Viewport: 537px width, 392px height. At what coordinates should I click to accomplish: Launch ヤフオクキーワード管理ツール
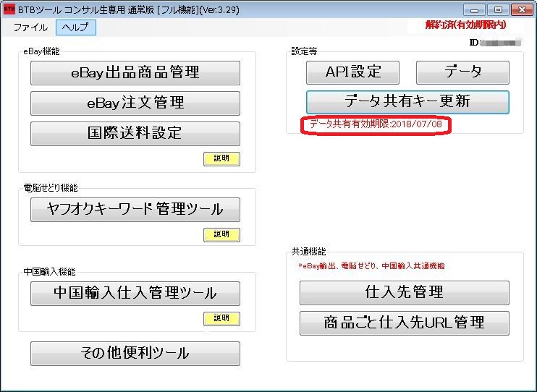point(135,210)
